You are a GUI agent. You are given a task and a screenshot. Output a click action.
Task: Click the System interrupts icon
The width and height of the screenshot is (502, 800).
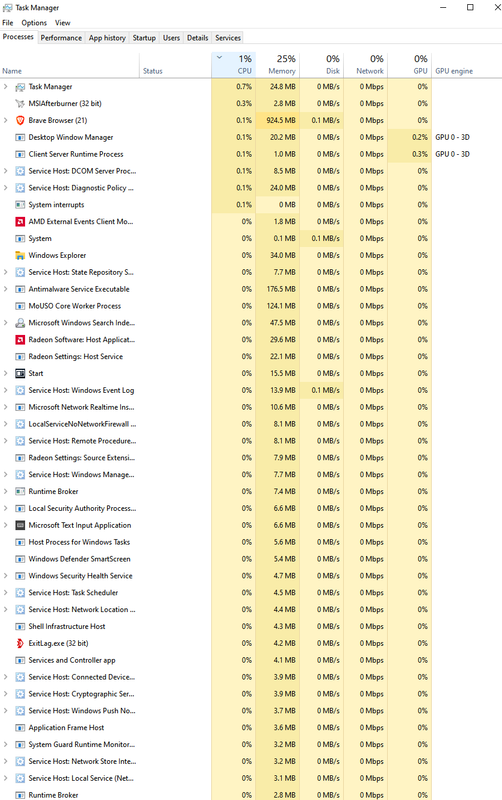coord(20,205)
